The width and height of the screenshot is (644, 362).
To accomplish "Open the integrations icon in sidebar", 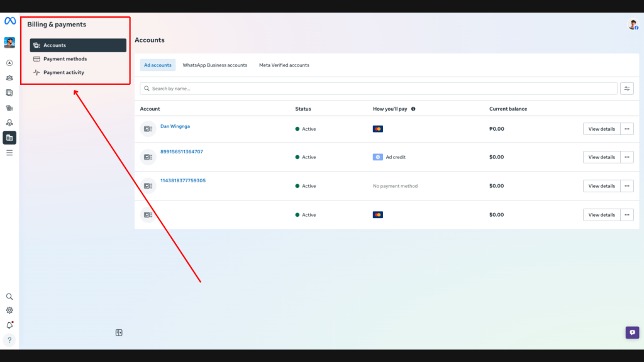I will coord(9,123).
